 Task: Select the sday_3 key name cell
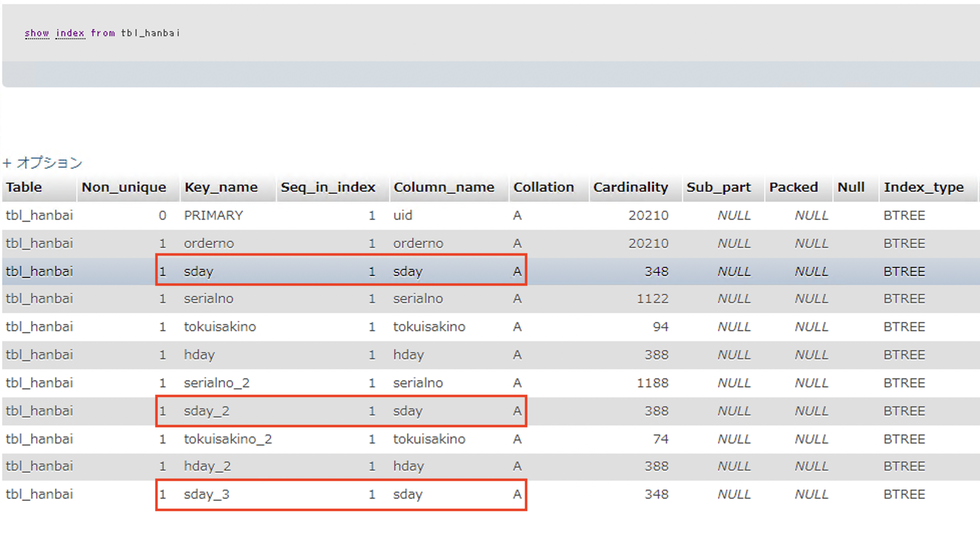pyautogui.click(x=206, y=494)
